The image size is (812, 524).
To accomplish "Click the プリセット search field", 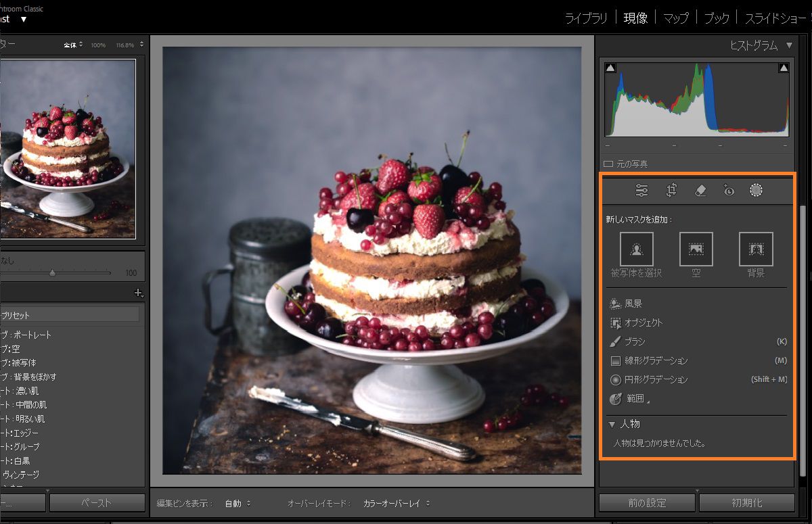I will tap(70, 315).
